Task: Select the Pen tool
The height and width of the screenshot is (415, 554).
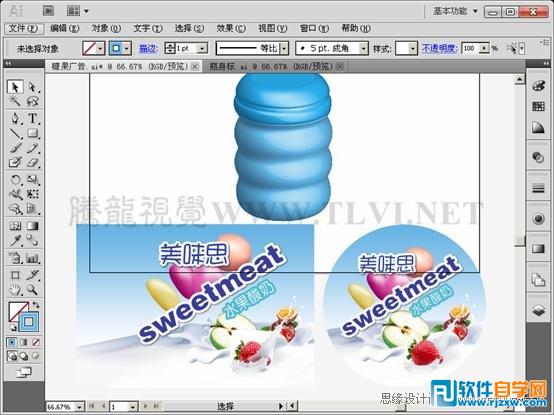Action: (x=15, y=118)
